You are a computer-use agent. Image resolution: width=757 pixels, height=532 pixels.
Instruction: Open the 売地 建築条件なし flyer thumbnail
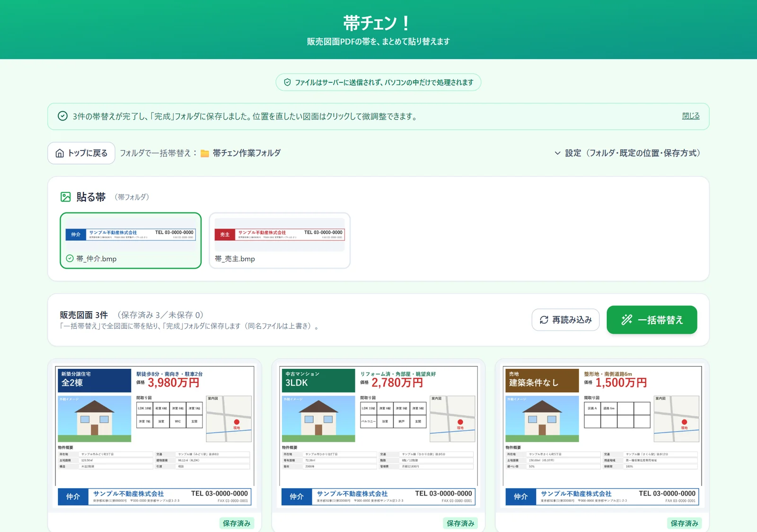(602, 436)
